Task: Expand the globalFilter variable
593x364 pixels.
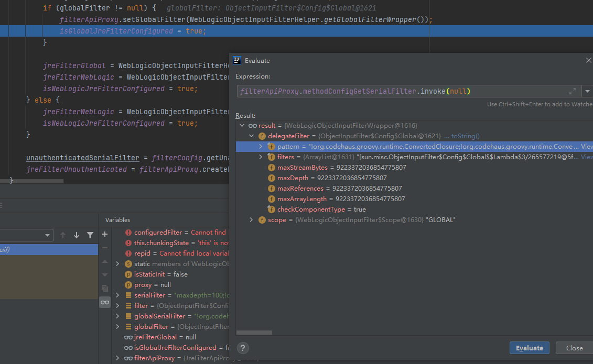Action: point(117,327)
